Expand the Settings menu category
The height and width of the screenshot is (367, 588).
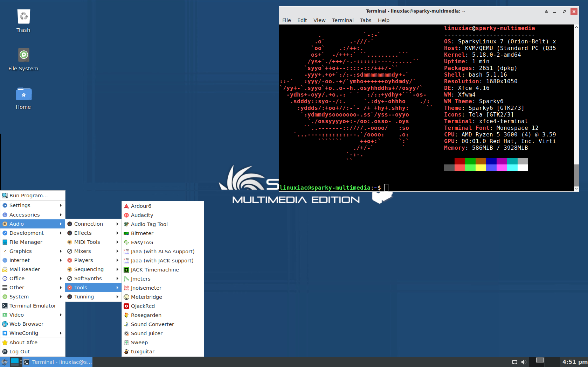point(33,205)
